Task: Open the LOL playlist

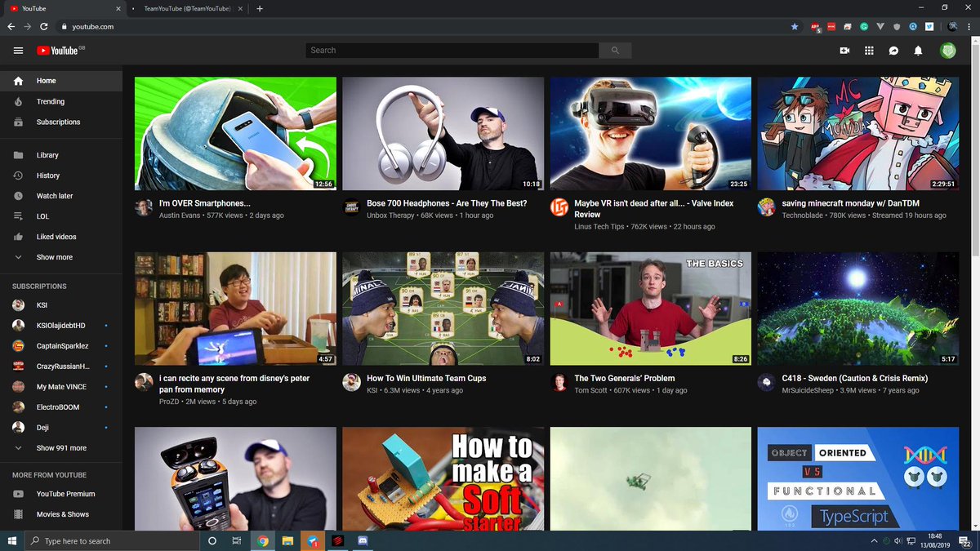Action: point(61,216)
